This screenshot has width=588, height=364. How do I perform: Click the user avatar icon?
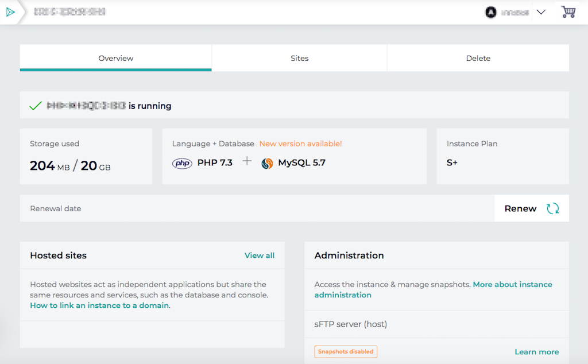click(490, 12)
